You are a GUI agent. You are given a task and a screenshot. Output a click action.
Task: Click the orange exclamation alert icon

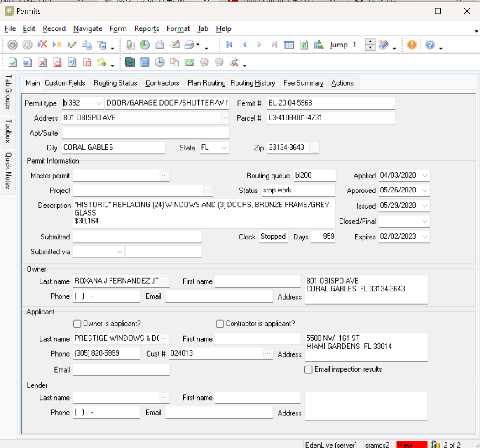point(412,45)
